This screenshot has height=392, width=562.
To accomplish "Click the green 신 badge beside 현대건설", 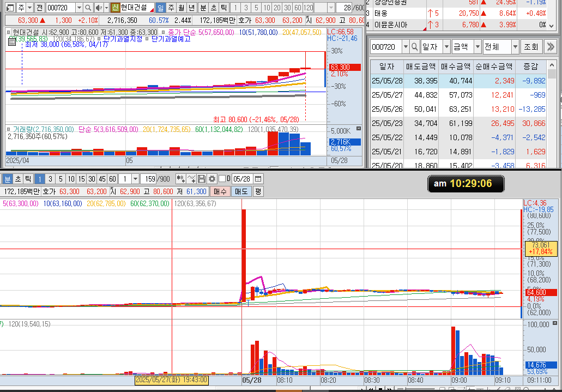I will [x=115, y=7].
